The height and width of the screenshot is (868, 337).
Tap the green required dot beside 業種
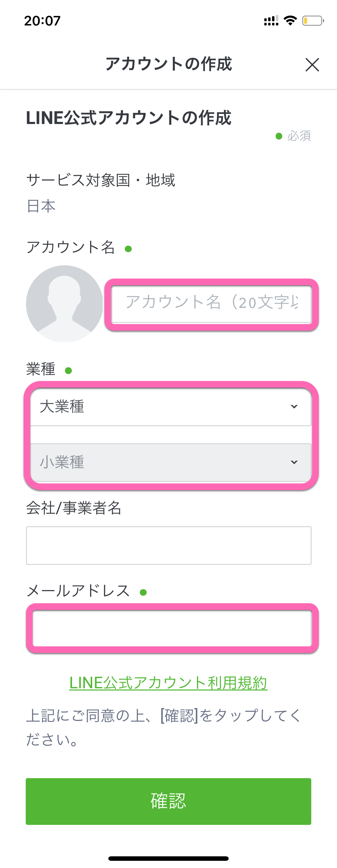(x=68, y=371)
